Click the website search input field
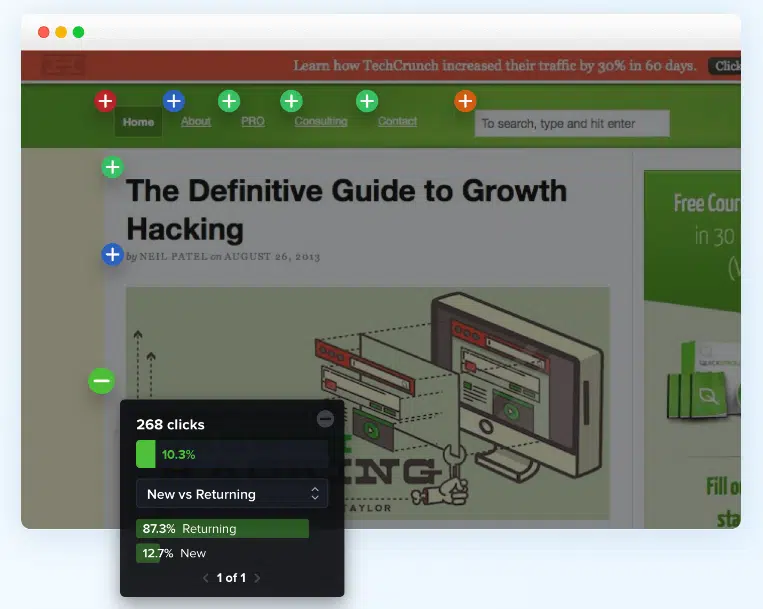This screenshot has width=763, height=609. tap(571, 124)
